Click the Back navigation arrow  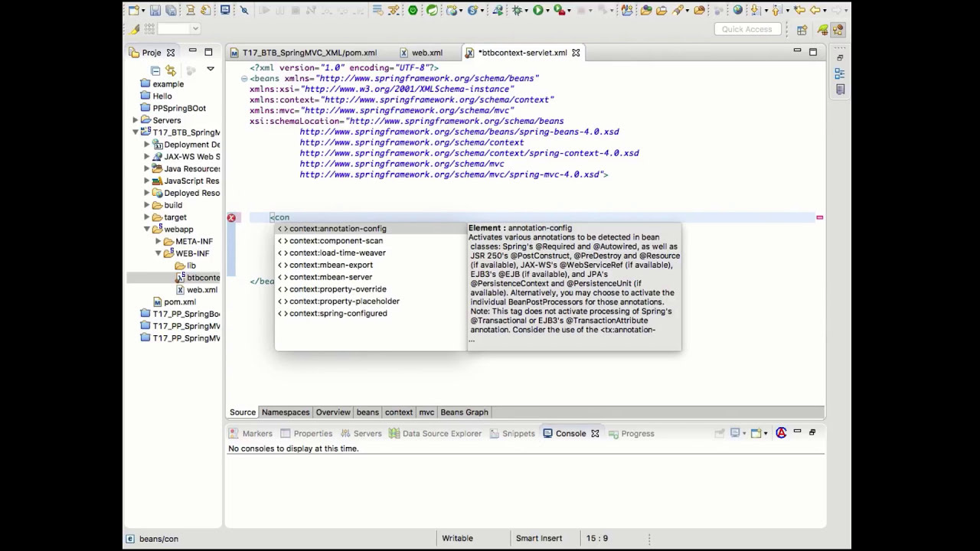tap(815, 10)
